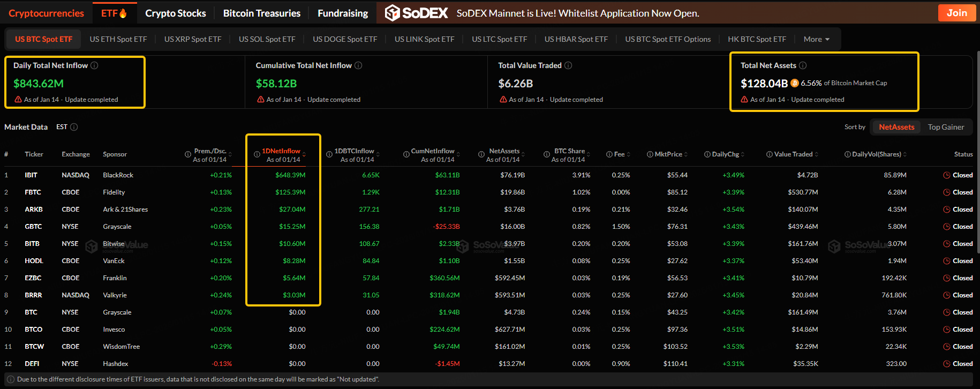Click the info icon beside Total Value Traded
Screen dimensions: 980x389
(568, 65)
